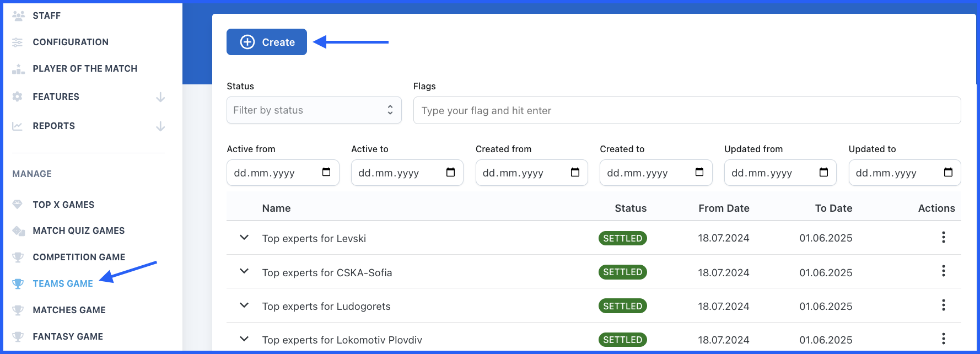Open calendar picker for Active from

pos(326,173)
